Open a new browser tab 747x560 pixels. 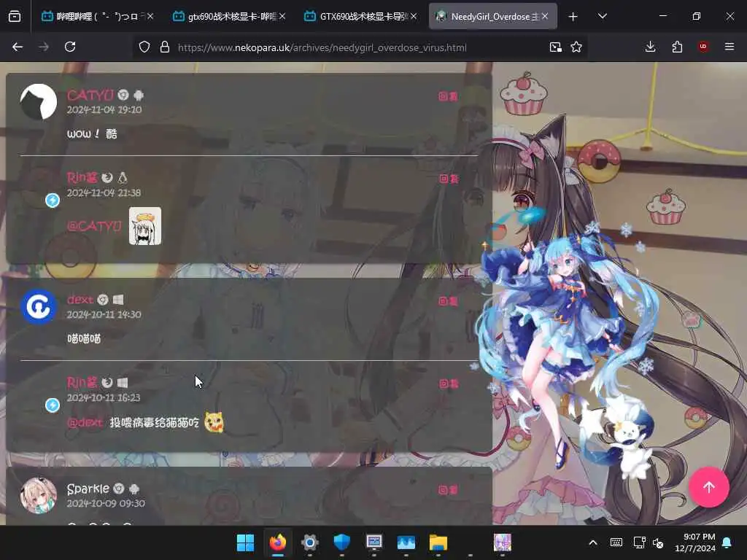click(x=573, y=17)
